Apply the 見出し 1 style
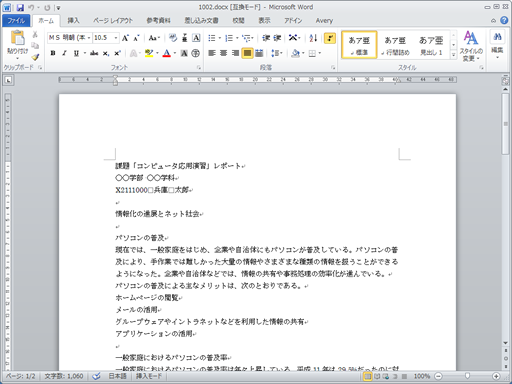The width and height of the screenshot is (512, 384). [431, 45]
